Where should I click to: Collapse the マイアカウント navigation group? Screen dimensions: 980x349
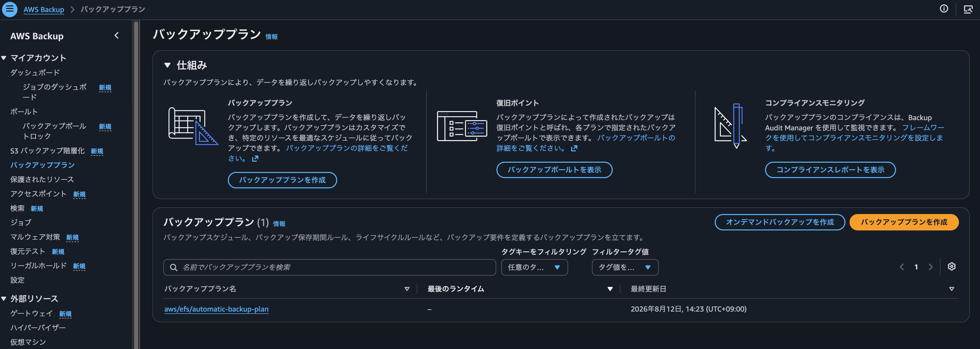[4, 58]
